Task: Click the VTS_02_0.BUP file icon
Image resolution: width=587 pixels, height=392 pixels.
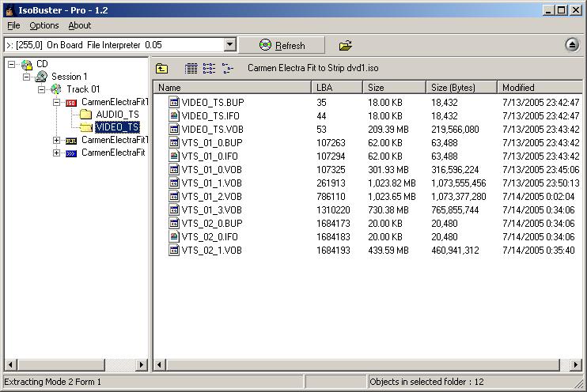Action: 174,224
